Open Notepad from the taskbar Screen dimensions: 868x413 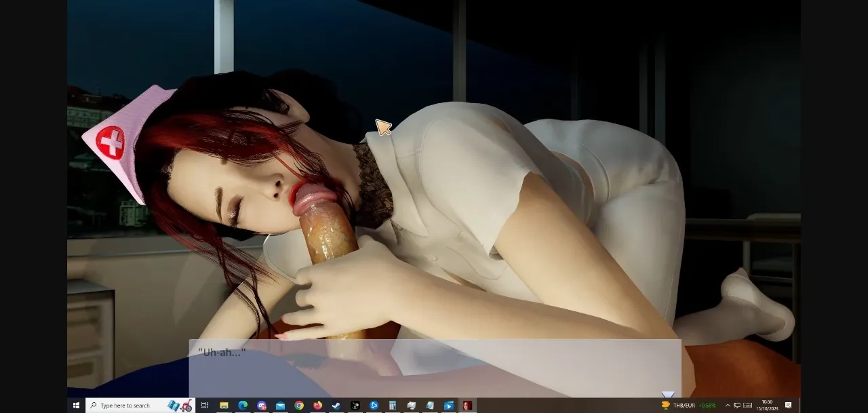click(x=429, y=405)
